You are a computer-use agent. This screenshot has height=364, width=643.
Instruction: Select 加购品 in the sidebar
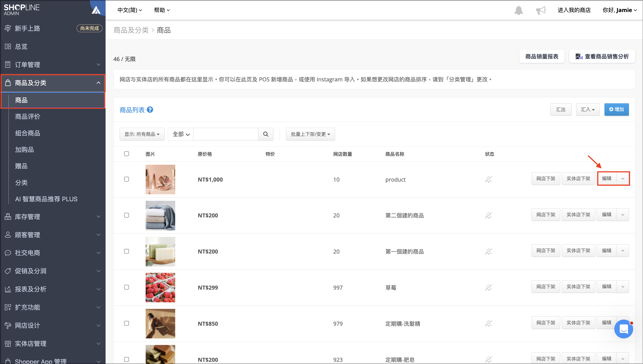(24, 149)
